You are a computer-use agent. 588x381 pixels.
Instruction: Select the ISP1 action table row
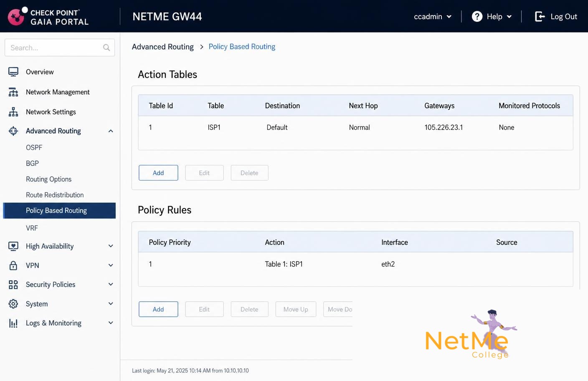click(355, 127)
